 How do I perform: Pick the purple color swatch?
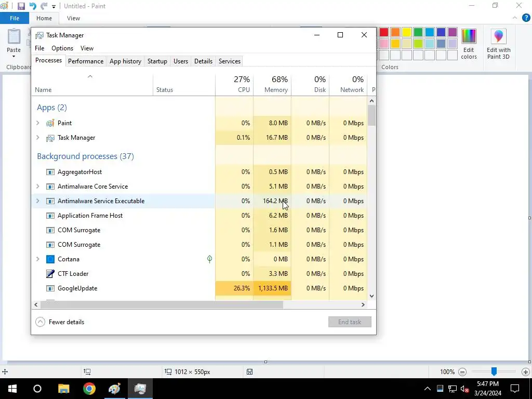tap(453, 32)
